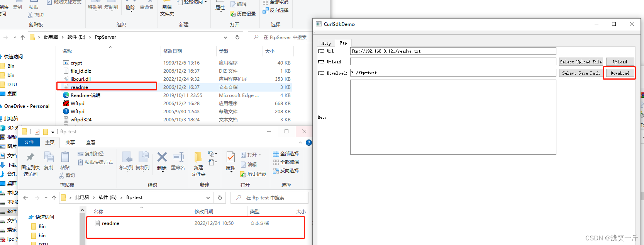The image size is (644, 245).
Task: Open Customize Quick Access Toolbar dropdown in ftp-test
Action: click(x=53, y=132)
